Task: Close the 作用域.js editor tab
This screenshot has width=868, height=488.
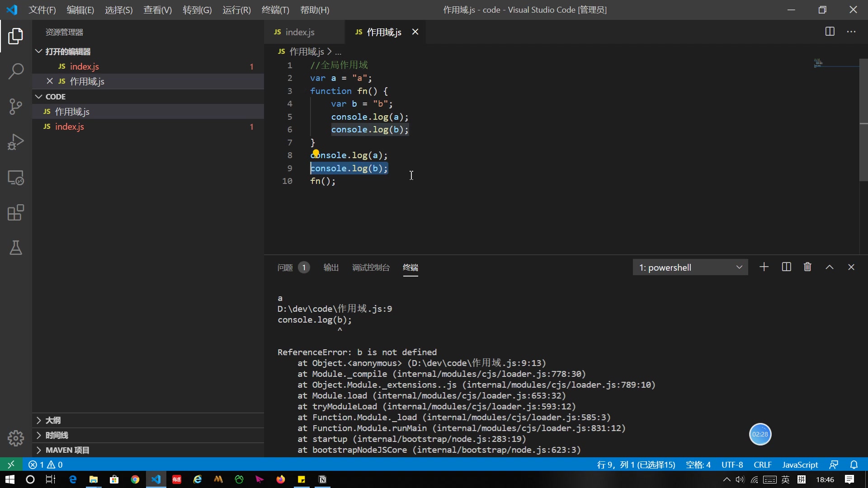Action: click(x=415, y=32)
